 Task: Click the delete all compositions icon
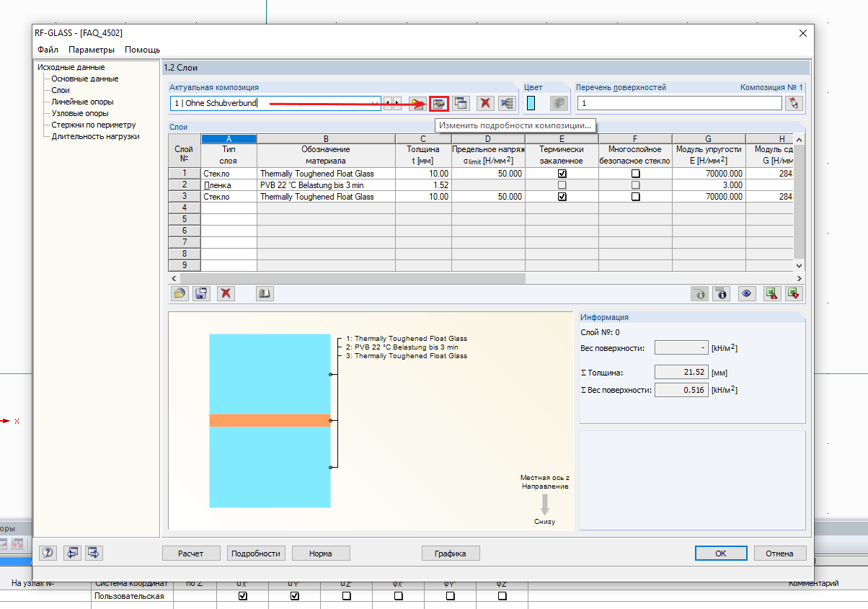(507, 104)
